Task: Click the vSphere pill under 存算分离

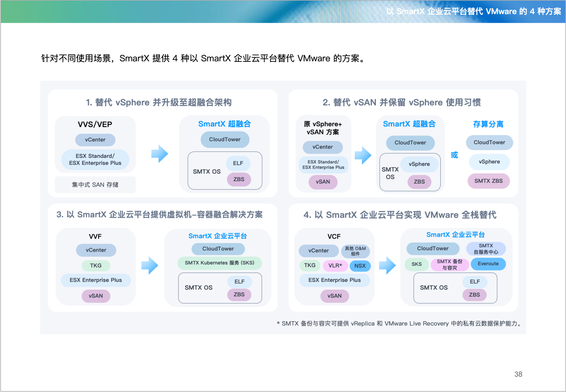Action: click(489, 162)
